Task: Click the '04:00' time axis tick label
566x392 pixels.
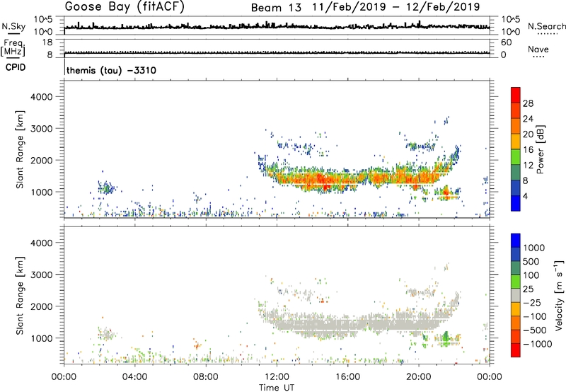Action: (134, 377)
